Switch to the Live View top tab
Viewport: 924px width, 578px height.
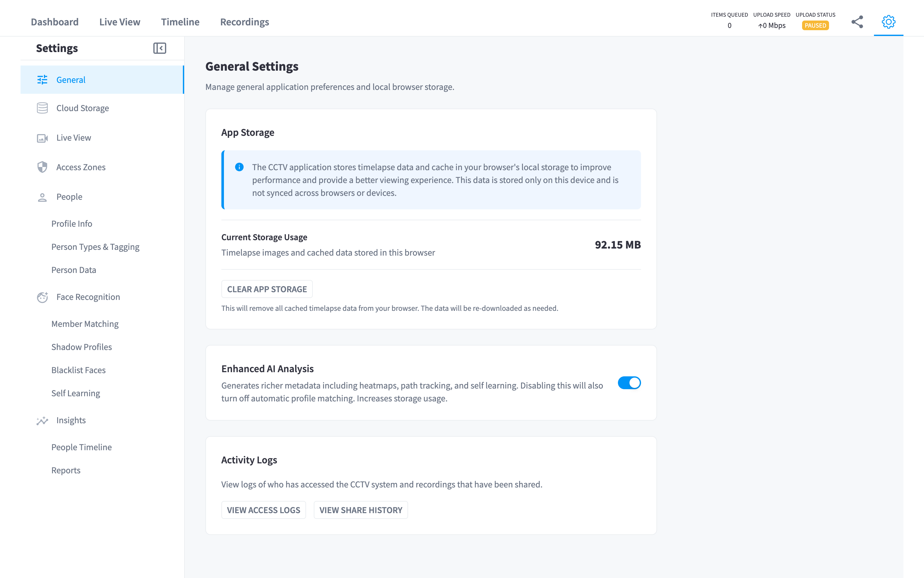tap(120, 22)
